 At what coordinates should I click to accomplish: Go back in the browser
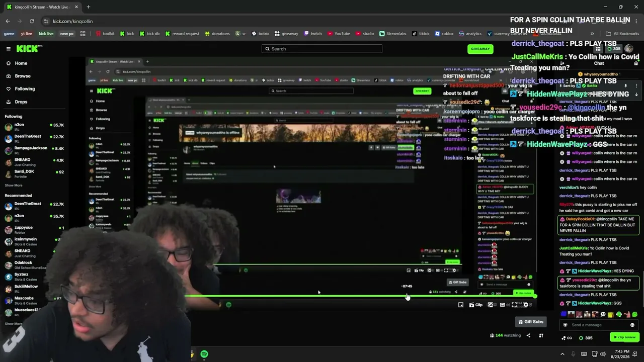coord(8,21)
